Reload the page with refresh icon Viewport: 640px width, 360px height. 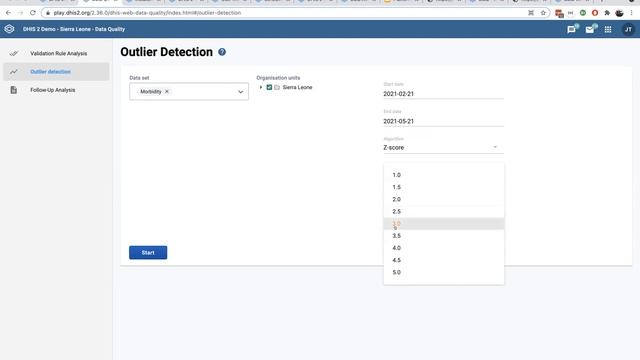tap(33, 13)
